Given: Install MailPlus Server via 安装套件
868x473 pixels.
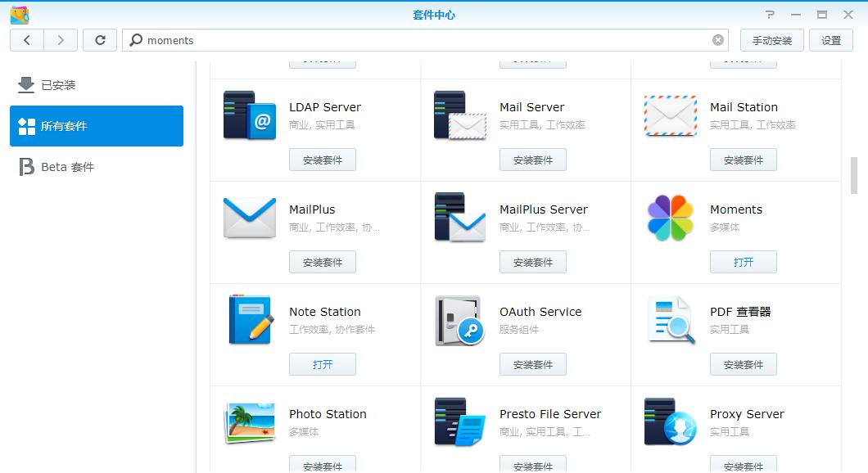Looking at the screenshot, I should pyautogui.click(x=532, y=262).
